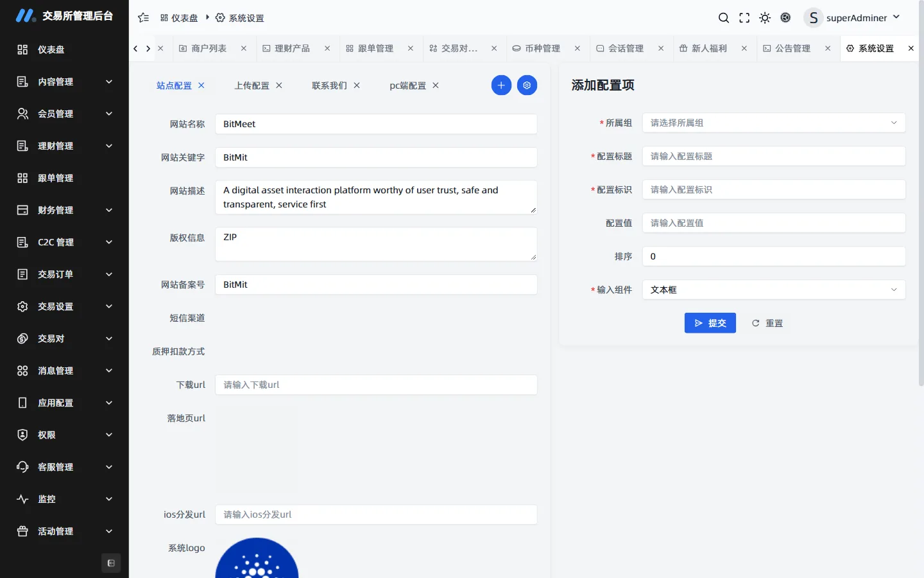Remove the pc端配置 config group
This screenshot has width=924, height=578.
(436, 85)
